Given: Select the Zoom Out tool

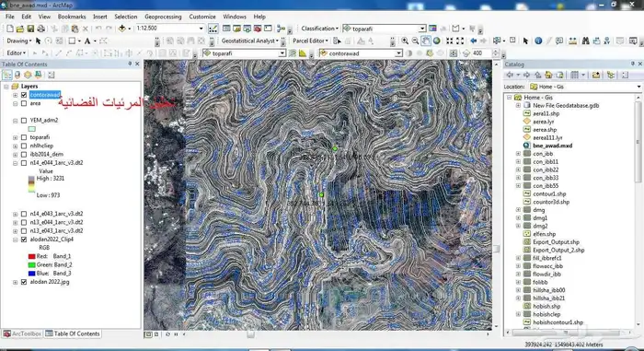Looking at the screenshot, I should [415, 41].
